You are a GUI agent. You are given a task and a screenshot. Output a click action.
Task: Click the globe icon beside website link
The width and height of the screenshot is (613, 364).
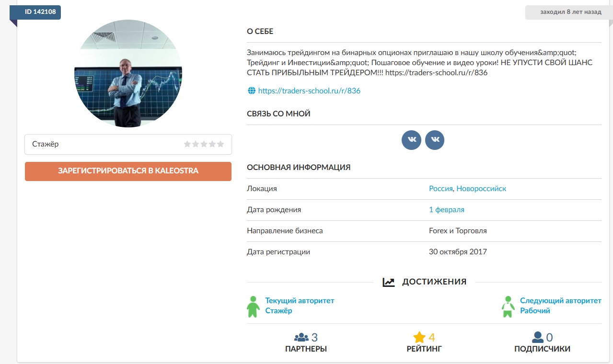click(x=251, y=91)
